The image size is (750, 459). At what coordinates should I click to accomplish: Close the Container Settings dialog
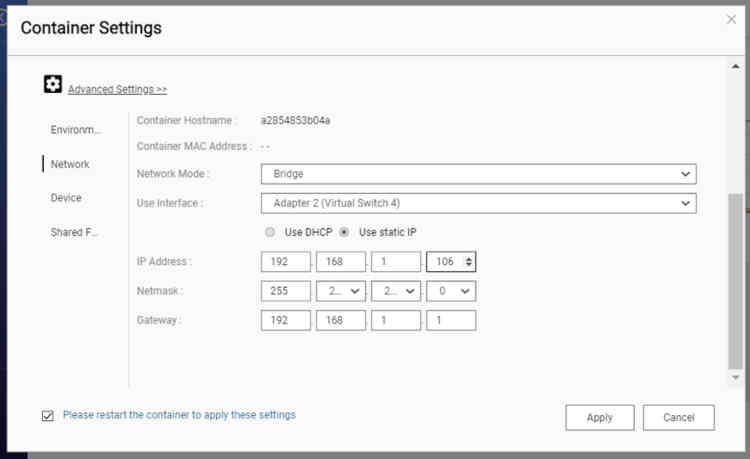[x=731, y=19]
